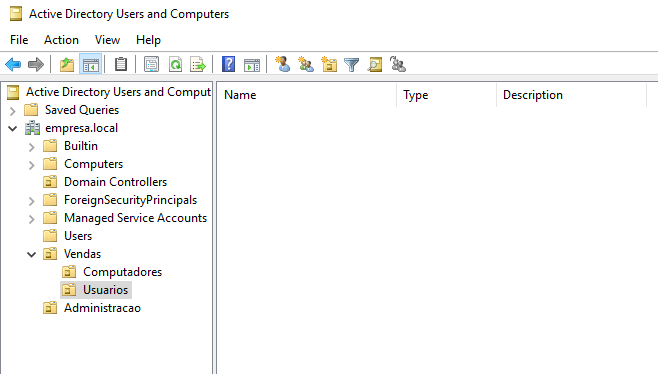Select the Users container

(x=78, y=236)
